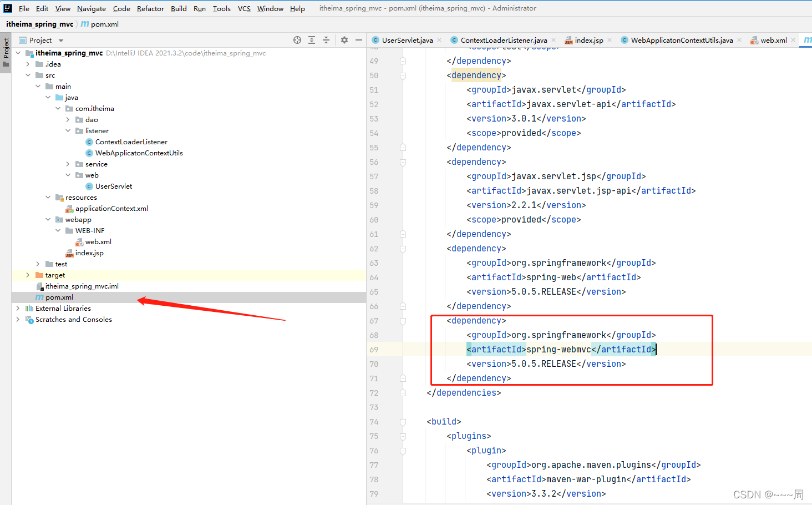Expand External Libraries node
The height and width of the screenshot is (505, 812).
[x=18, y=309]
